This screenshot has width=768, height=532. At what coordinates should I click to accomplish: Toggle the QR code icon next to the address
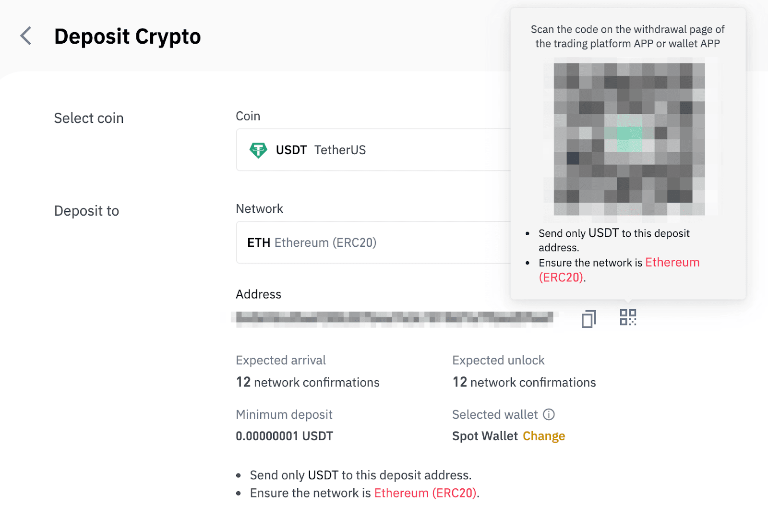(628, 317)
